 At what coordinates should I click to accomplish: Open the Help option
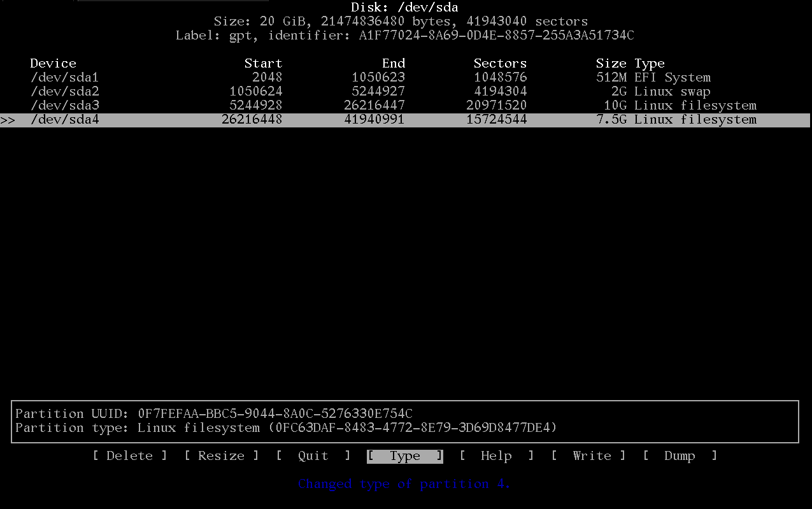click(496, 455)
